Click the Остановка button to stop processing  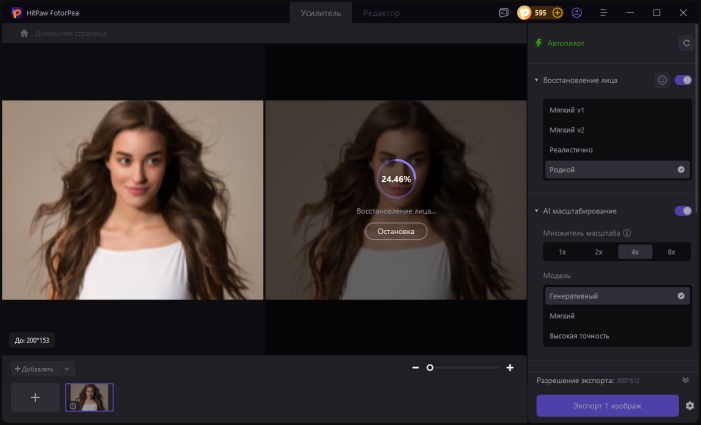click(395, 231)
